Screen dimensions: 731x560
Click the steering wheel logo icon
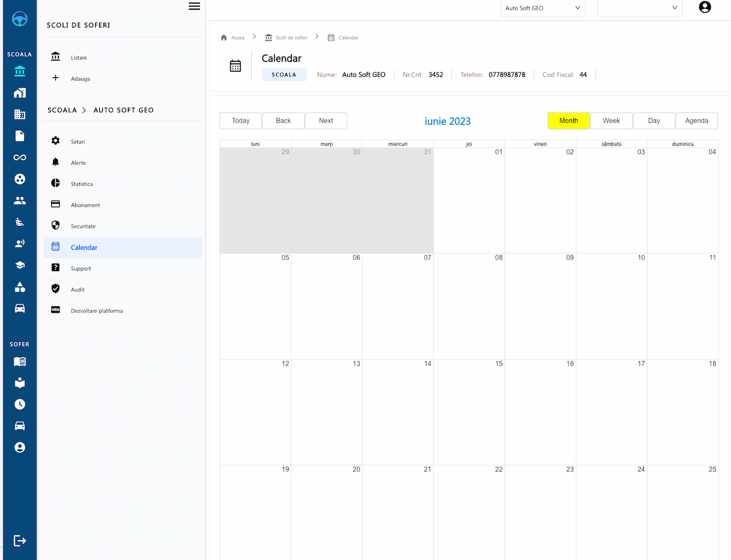(19, 19)
